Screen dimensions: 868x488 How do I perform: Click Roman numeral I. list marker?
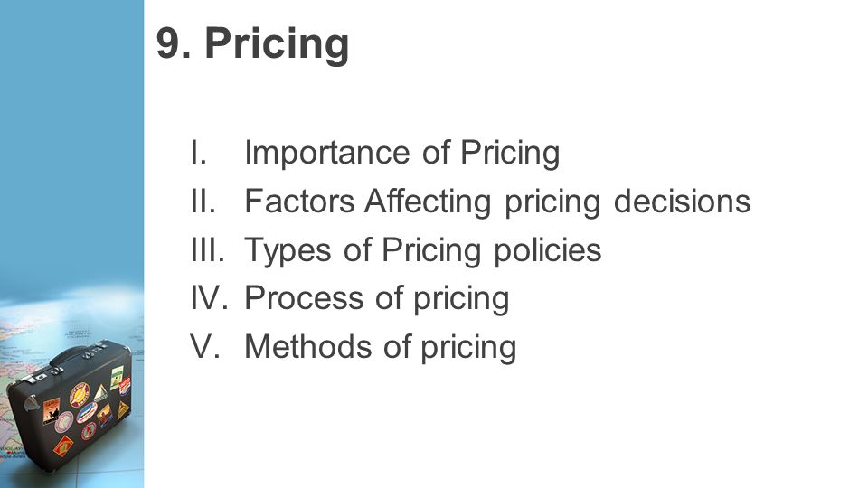click(x=198, y=152)
